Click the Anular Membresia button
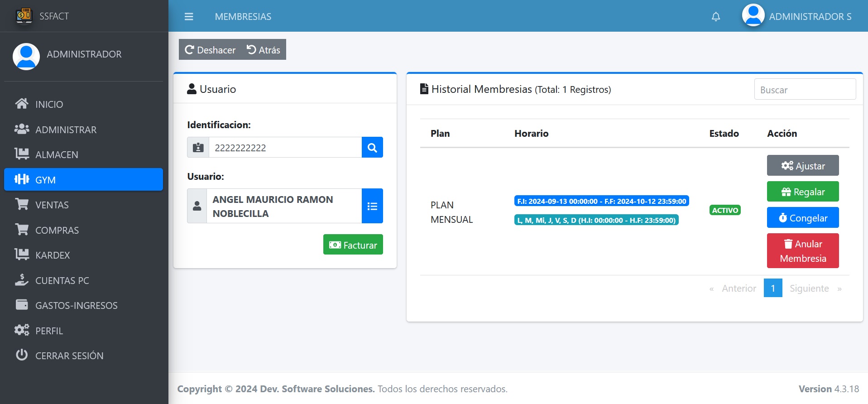This screenshot has height=404, width=868. tap(802, 251)
